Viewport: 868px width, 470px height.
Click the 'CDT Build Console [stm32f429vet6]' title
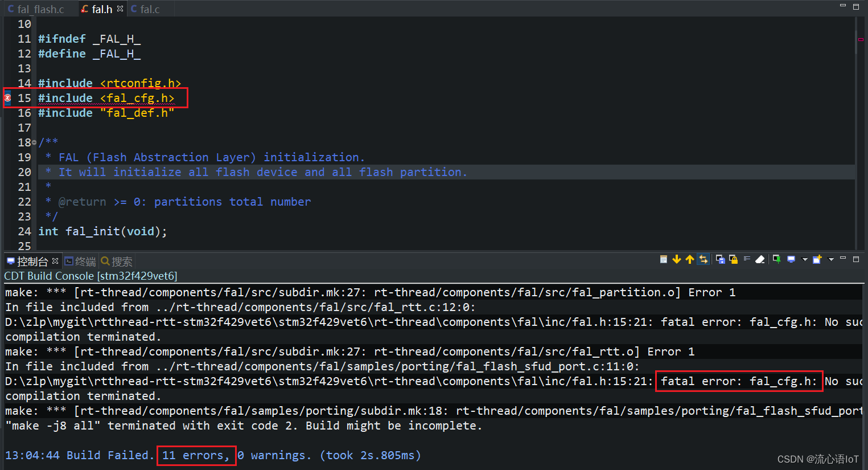coord(90,276)
